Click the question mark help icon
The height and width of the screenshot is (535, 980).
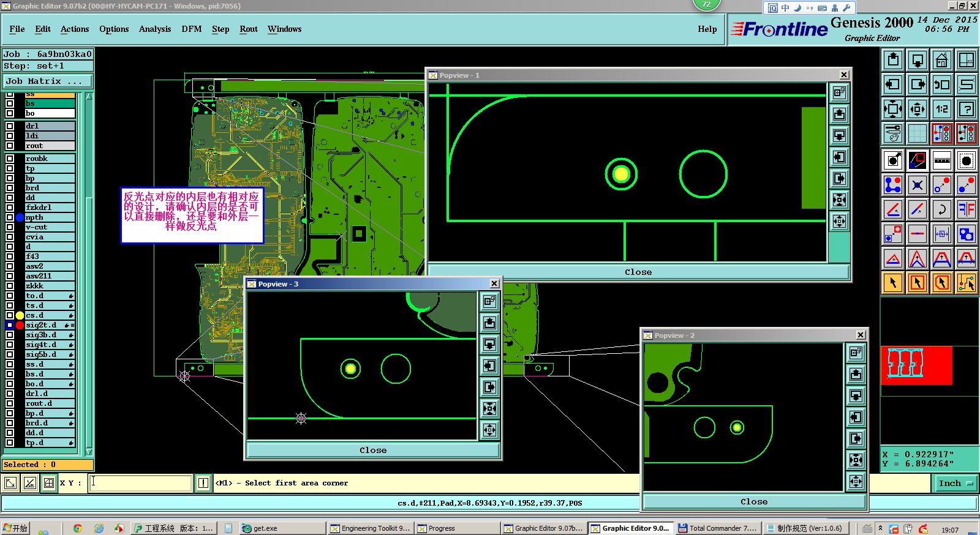pyautogui.click(x=967, y=110)
